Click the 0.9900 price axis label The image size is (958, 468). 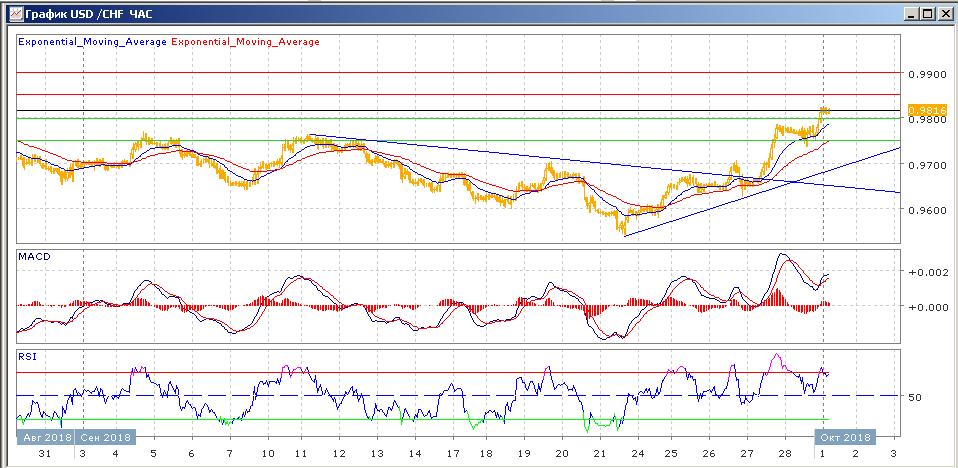pyautogui.click(x=925, y=74)
